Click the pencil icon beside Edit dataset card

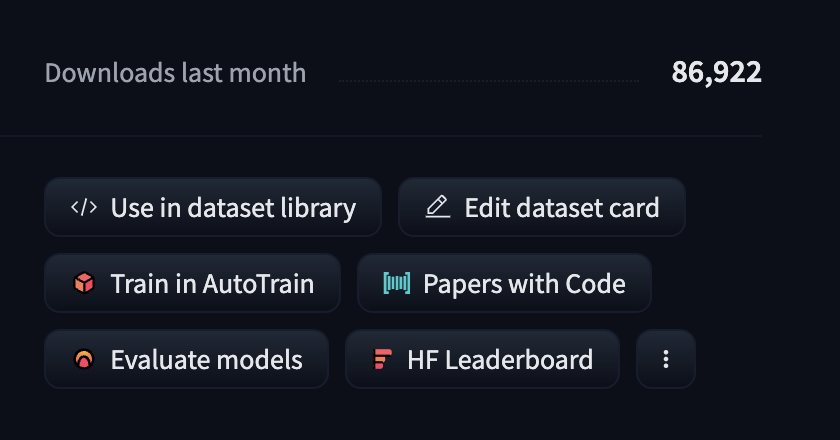point(437,208)
